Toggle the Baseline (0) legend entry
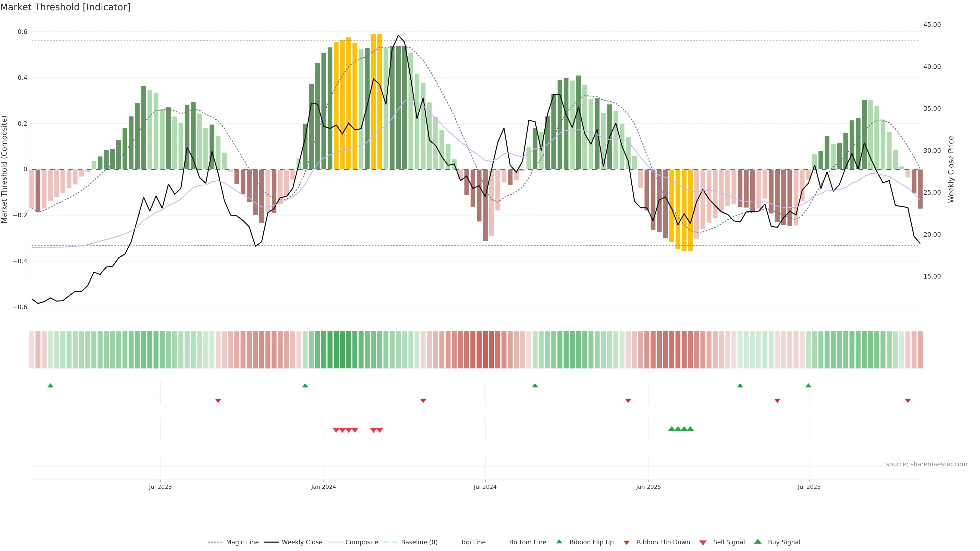Image resolution: width=980 pixels, height=551 pixels. [x=419, y=542]
